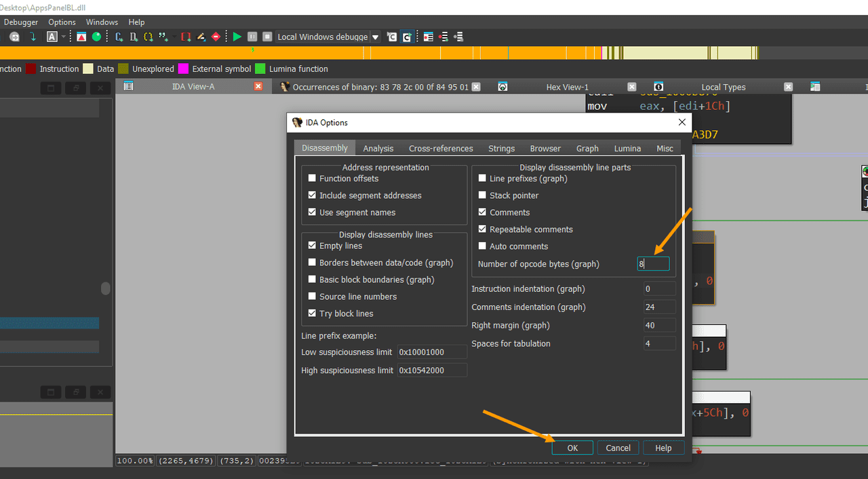Viewport: 868px width, 479px height.
Task: Click the text view 'A' icon
Action: [x=52, y=37]
